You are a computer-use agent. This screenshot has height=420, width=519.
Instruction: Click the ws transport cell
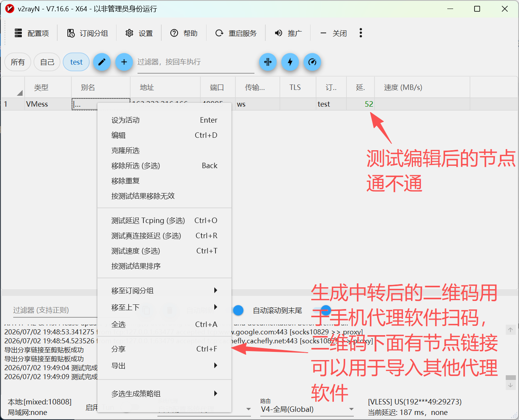[258, 104]
